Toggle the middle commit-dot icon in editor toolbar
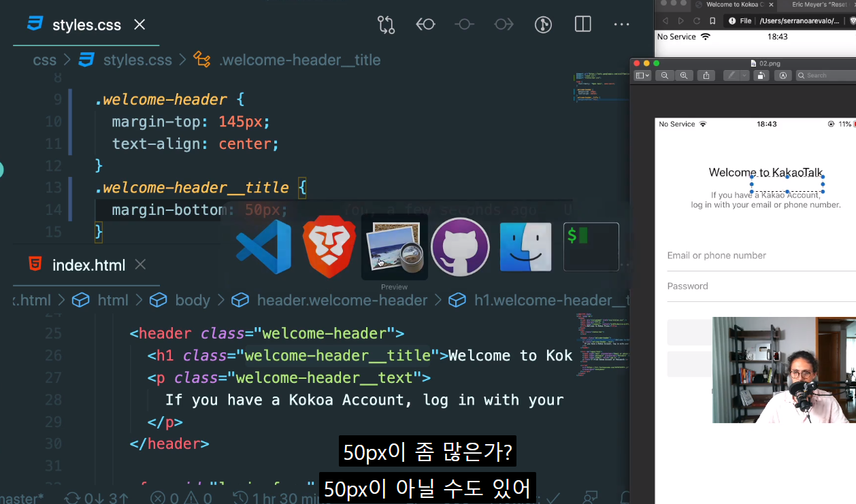 (x=465, y=25)
